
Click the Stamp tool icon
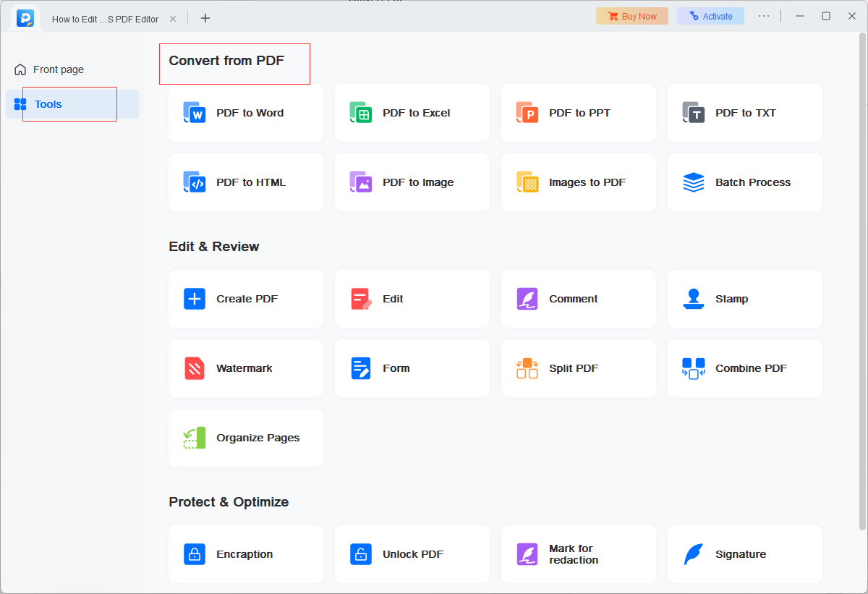(694, 299)
